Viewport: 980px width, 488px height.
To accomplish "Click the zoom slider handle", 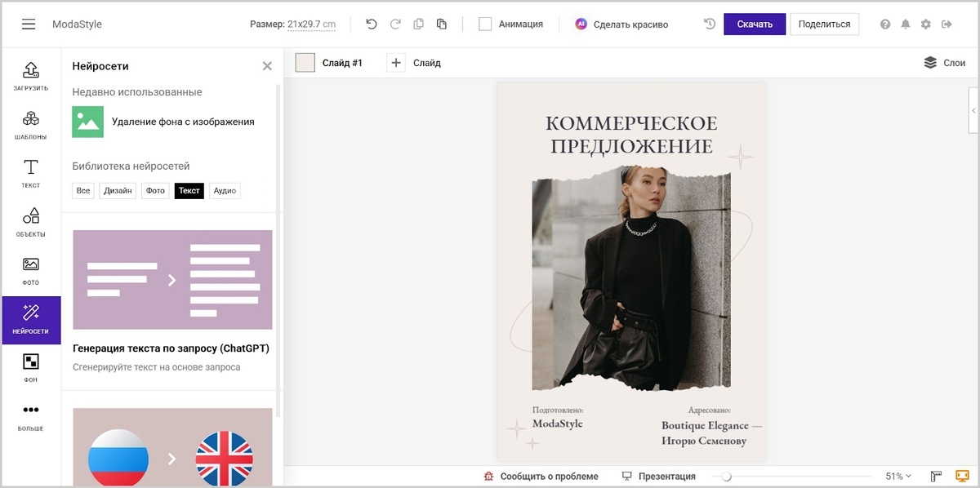I will 726,476.
